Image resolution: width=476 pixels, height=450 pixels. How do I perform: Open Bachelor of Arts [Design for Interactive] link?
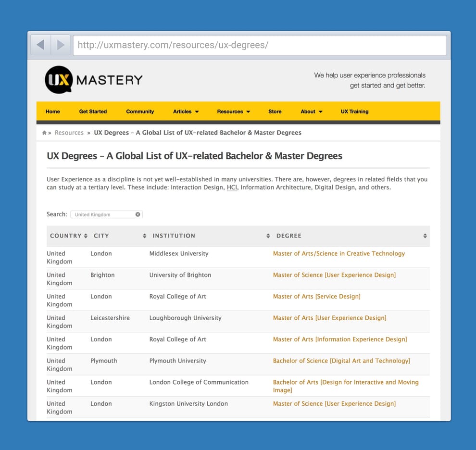[346, 386]
